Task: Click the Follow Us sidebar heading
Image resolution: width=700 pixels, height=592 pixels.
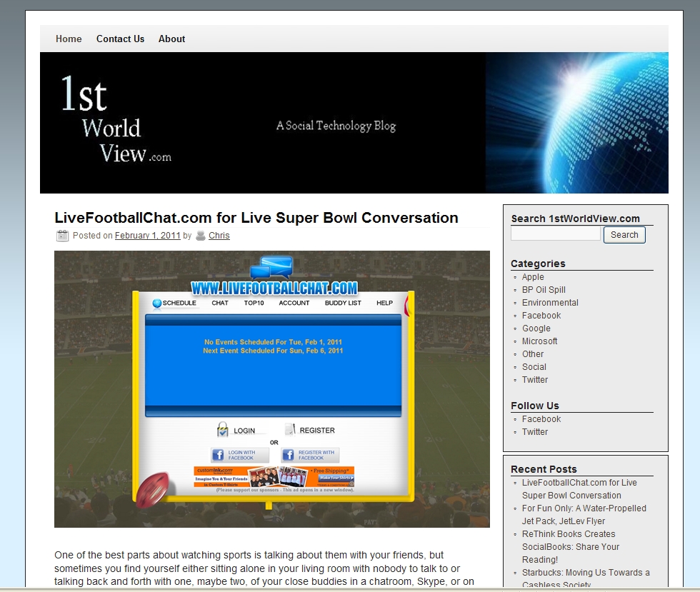Action: 535,406
